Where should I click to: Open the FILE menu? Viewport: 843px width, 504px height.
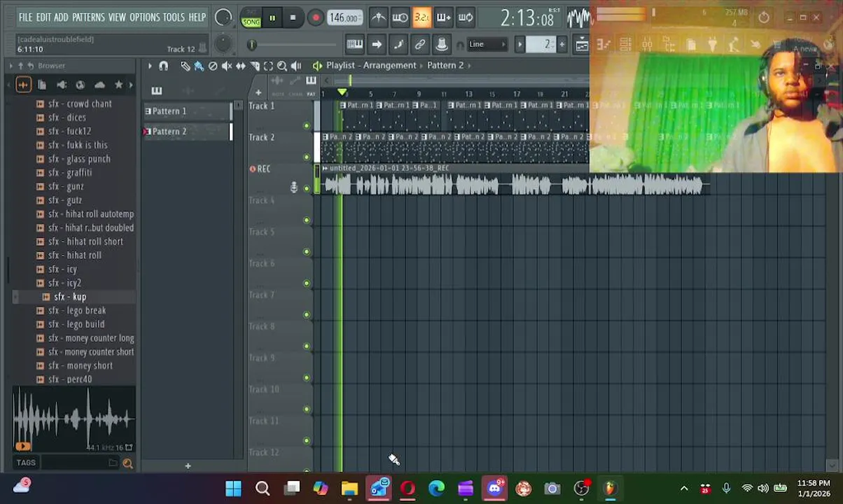tap(26, 17)
